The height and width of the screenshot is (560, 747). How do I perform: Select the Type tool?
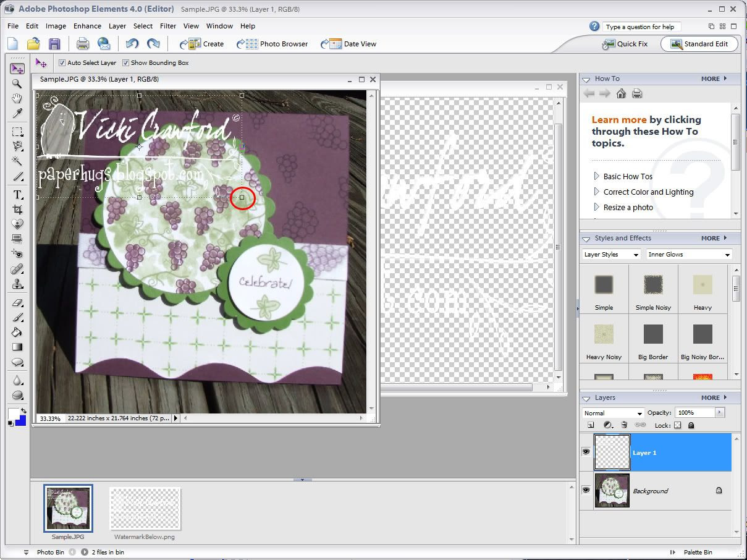point(17,195)
